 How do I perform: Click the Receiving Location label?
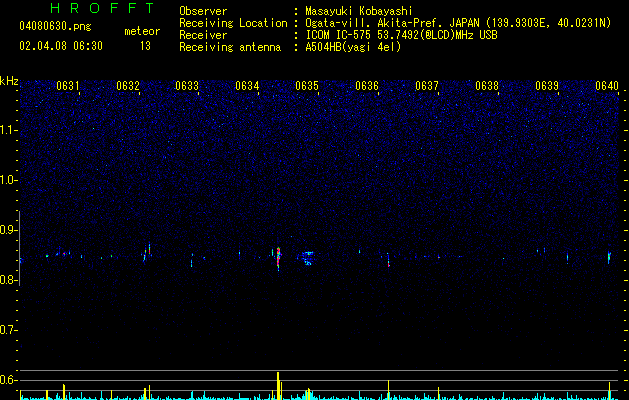pyautogui.click(x=233, y=23)
